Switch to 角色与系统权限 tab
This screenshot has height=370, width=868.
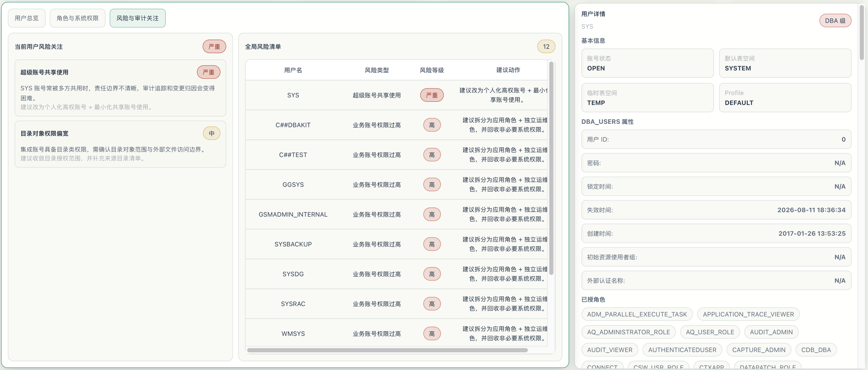pyautogui.click(x=78, y=18)
